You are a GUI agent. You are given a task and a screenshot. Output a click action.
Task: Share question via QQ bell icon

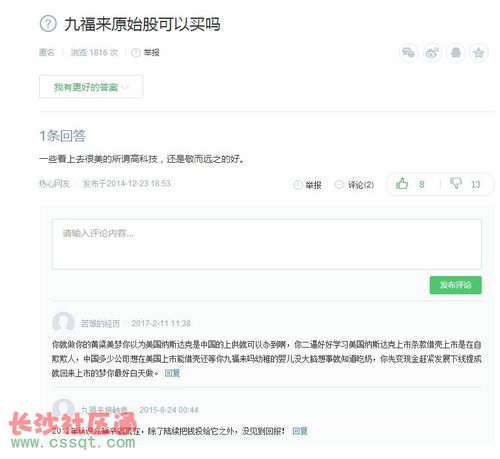pos(456,53)
